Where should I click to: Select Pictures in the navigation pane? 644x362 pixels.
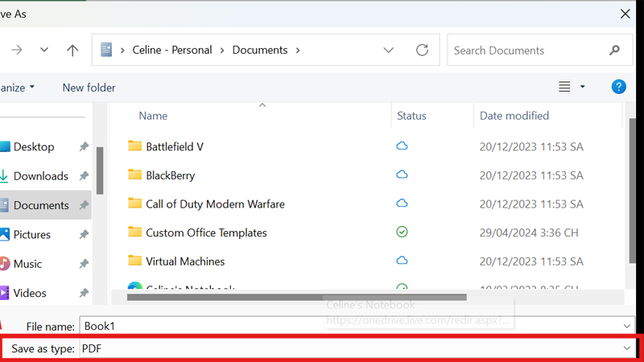(31, 235)
